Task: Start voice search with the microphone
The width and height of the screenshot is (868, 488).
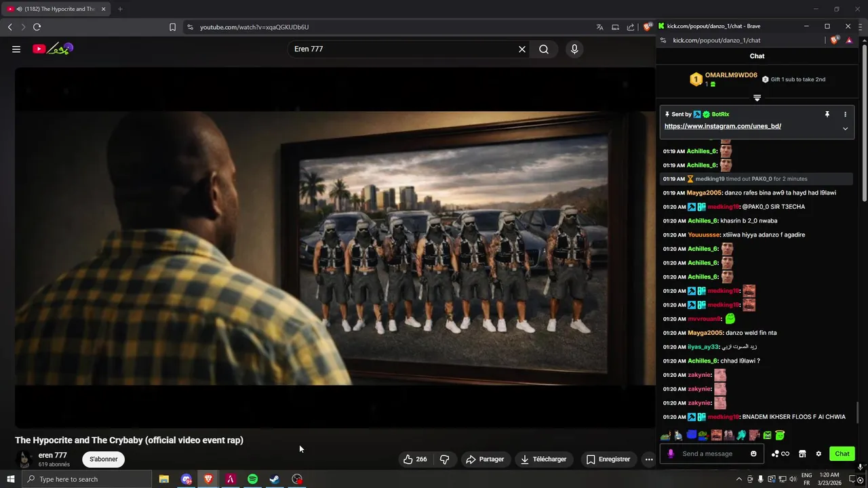Action: pos(574,49)
